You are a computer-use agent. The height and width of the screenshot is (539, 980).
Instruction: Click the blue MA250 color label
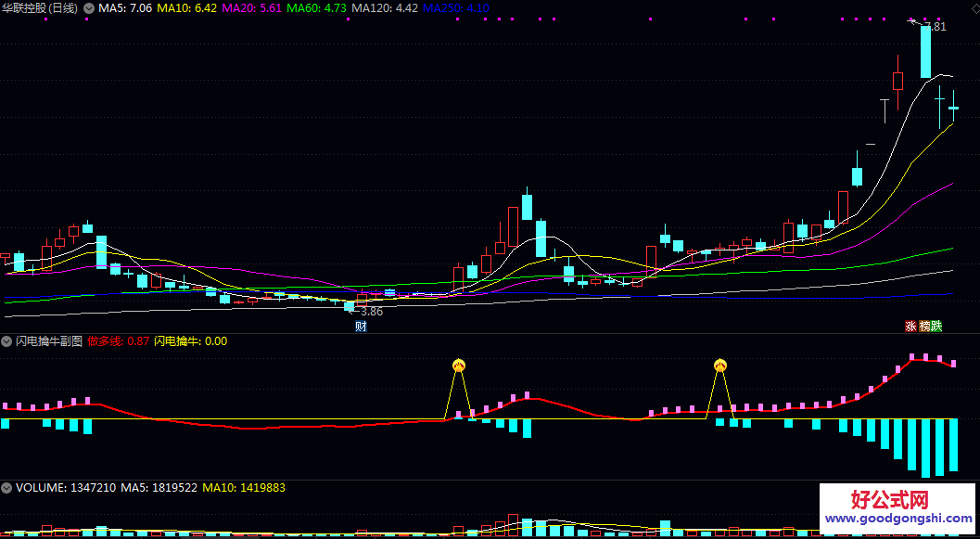pyautogui.click(x=456, y=8)
